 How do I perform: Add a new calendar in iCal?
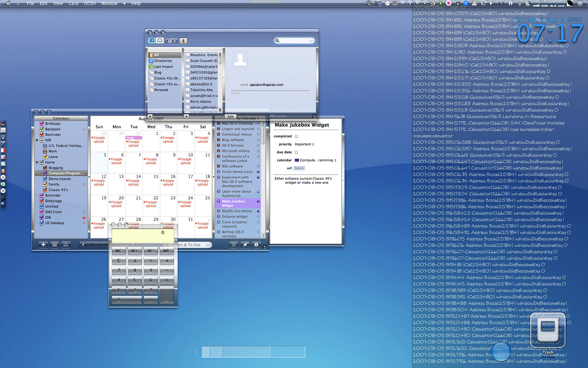tap(43, 245)
